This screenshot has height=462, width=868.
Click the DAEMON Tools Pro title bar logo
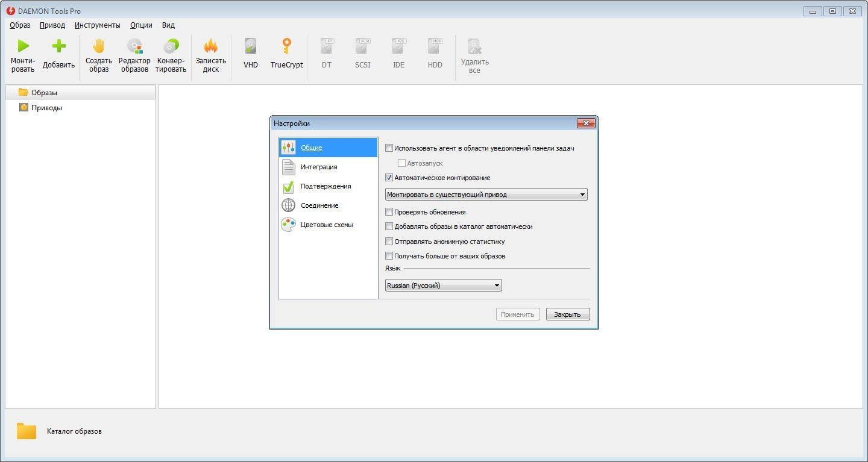click(x=11, y=11)
